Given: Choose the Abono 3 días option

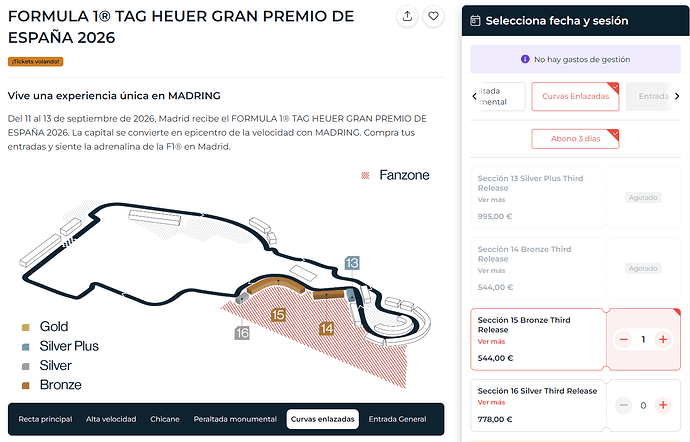Looking at the screenshot, I should (x=575, y=139).
